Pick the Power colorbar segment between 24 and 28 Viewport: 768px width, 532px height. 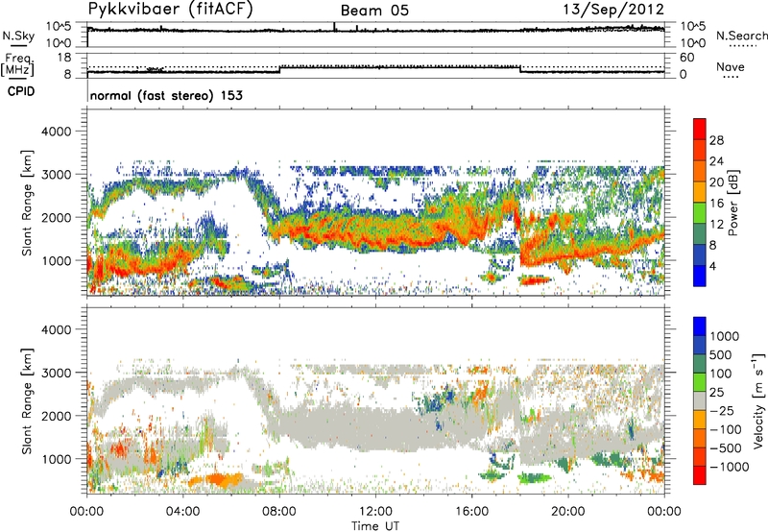point(700,151)
